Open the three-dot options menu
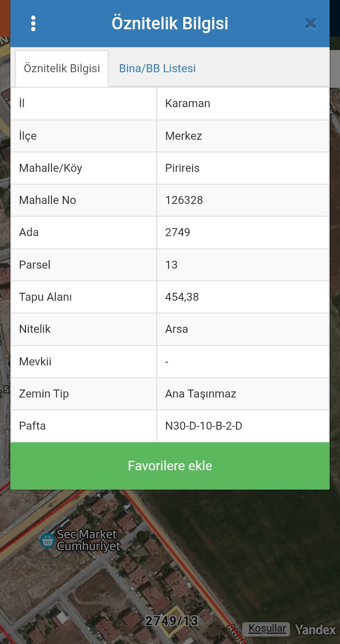 (x=33, y=24)
